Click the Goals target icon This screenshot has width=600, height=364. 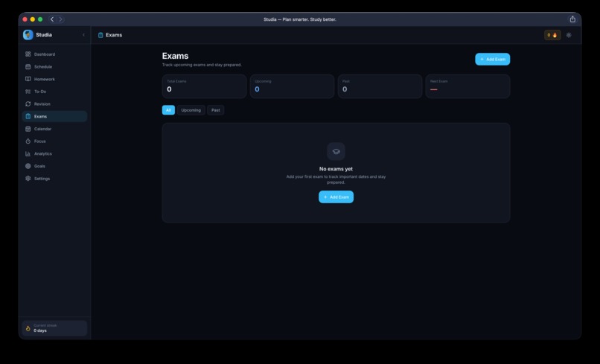[28, 166]
